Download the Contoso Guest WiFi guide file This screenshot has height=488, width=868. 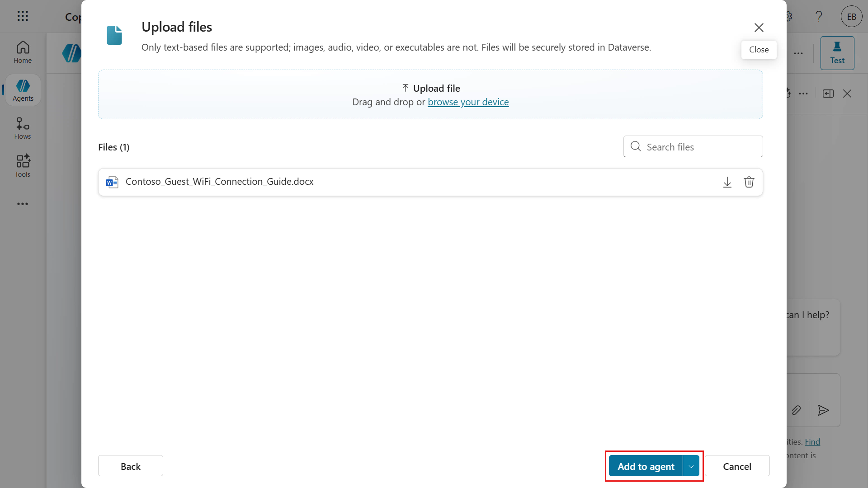[x=727, y=182]
